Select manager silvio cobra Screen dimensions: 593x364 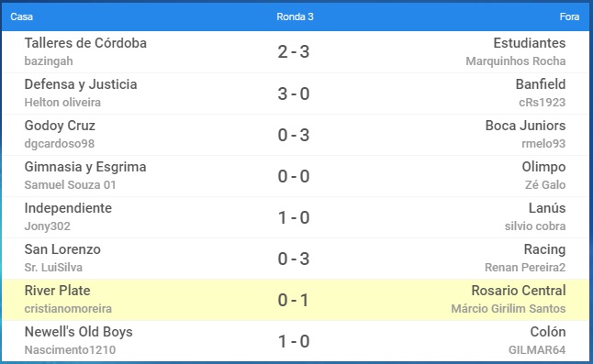(535, 226)
